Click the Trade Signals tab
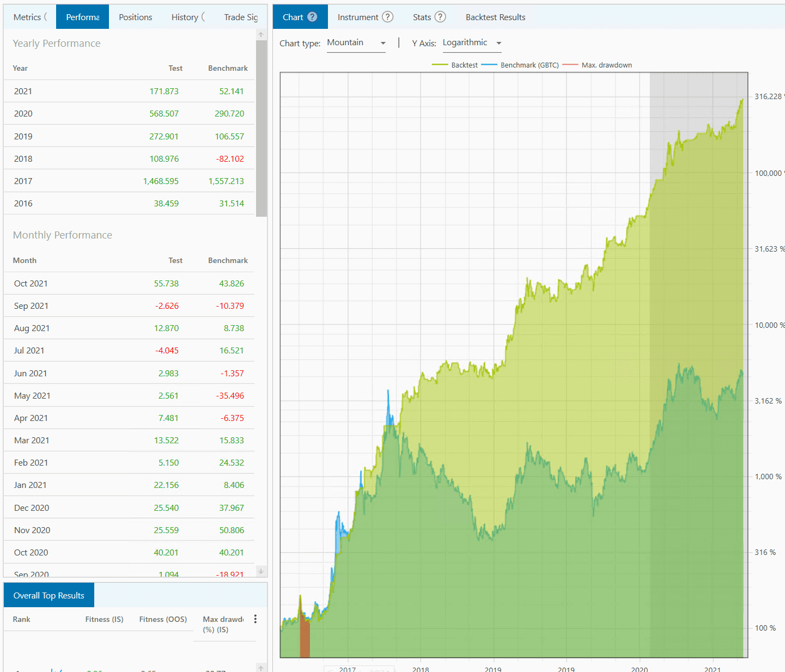The width and height of the screenshot is (785, 672). tap(240, 17)
